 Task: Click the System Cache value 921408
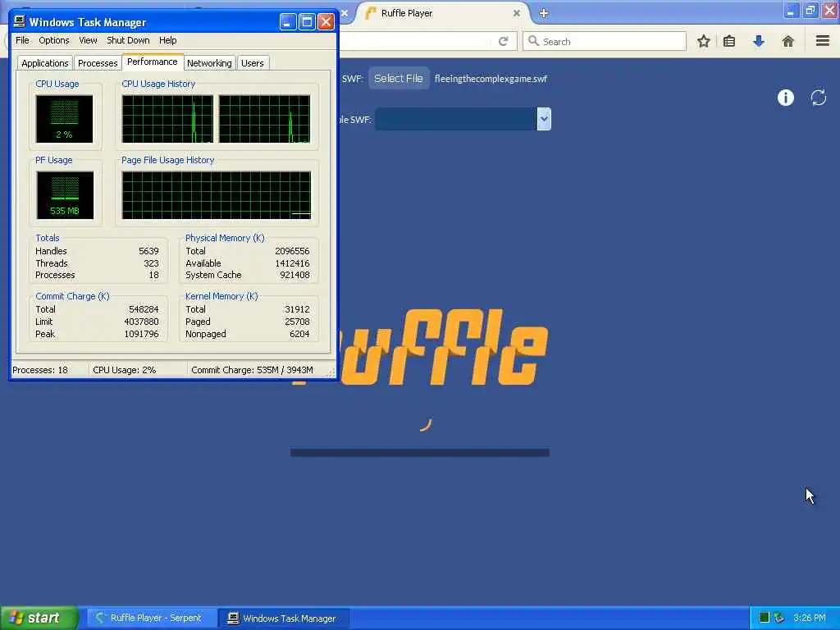click(x=294, y=275)
